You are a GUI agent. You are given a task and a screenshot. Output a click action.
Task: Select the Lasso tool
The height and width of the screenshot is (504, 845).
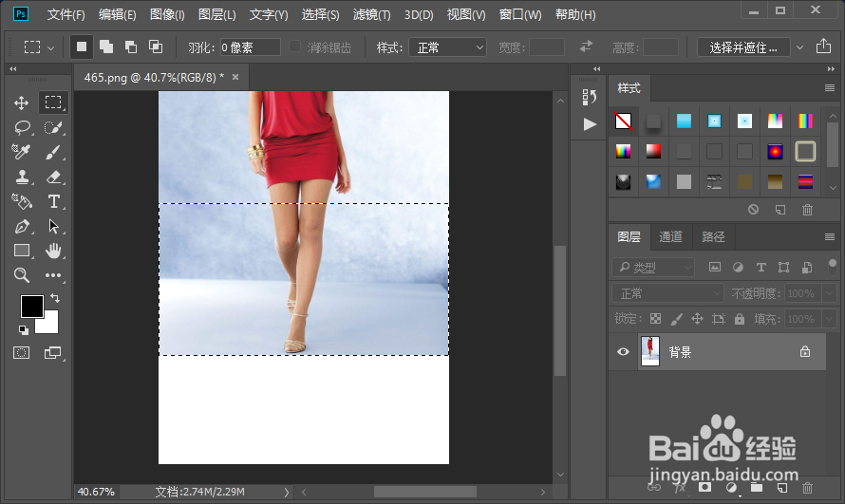(x=22, y=127)
